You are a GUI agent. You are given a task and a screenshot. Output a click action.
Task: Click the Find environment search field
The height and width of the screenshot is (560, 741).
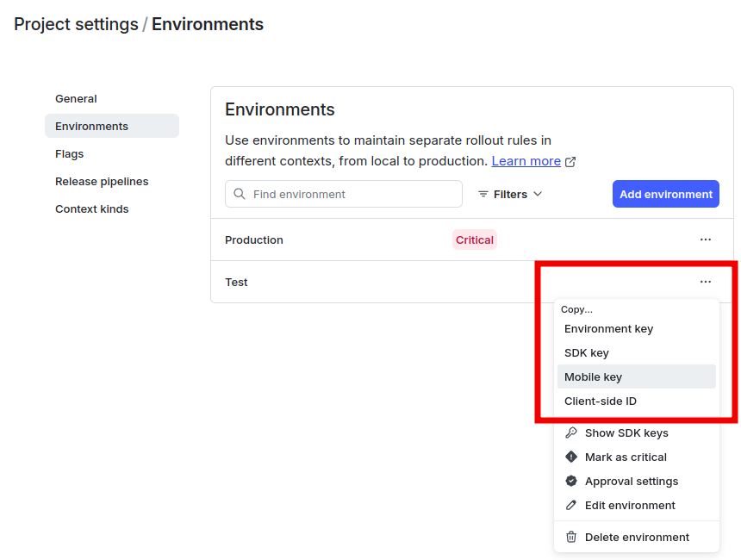pos(343,194)
